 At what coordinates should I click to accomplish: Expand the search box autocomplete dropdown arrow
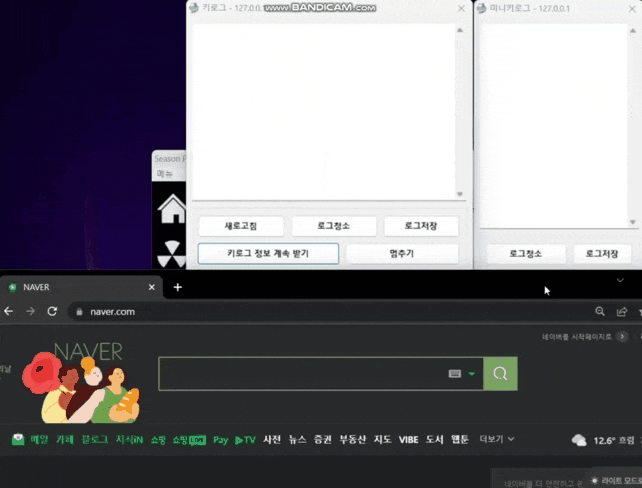[472, 373]
